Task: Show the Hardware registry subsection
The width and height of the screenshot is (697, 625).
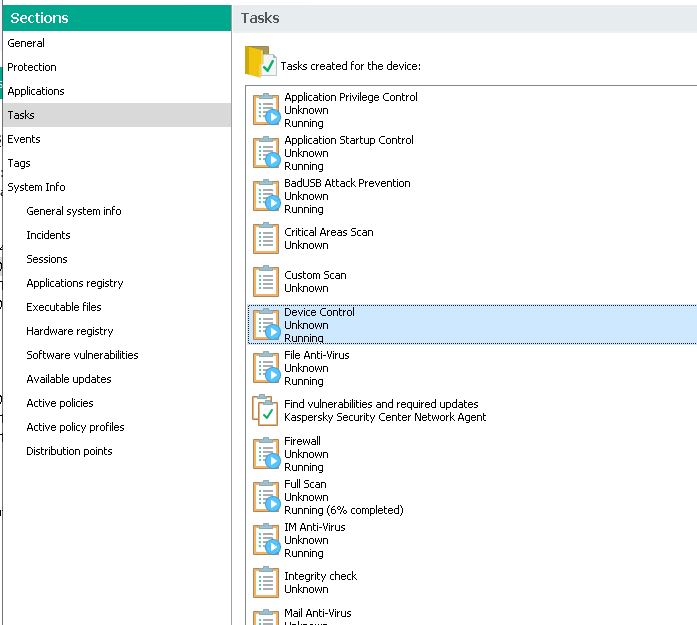Action: 70,331
